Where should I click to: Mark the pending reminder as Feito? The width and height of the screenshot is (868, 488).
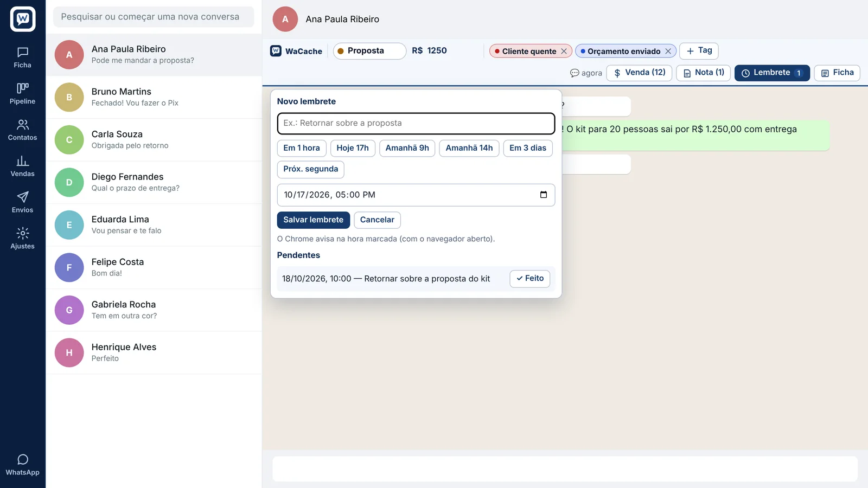coord(530,278)
